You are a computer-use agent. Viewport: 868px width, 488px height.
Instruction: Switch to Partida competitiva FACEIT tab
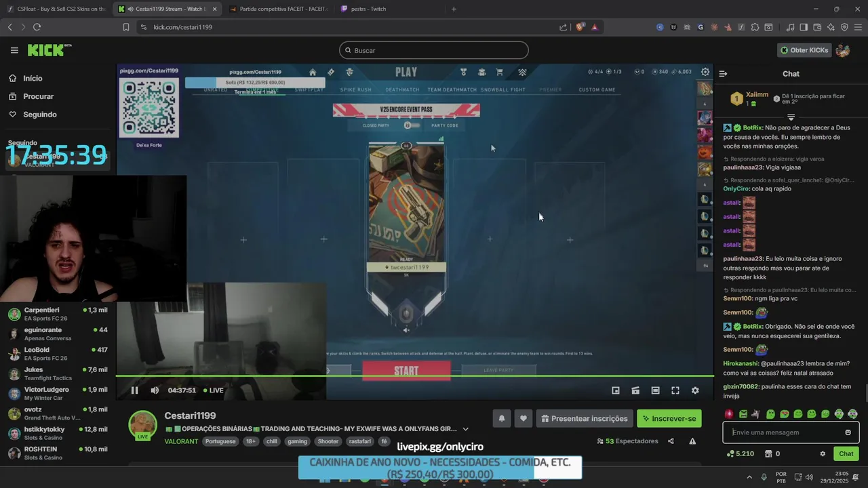click(278, 9)
